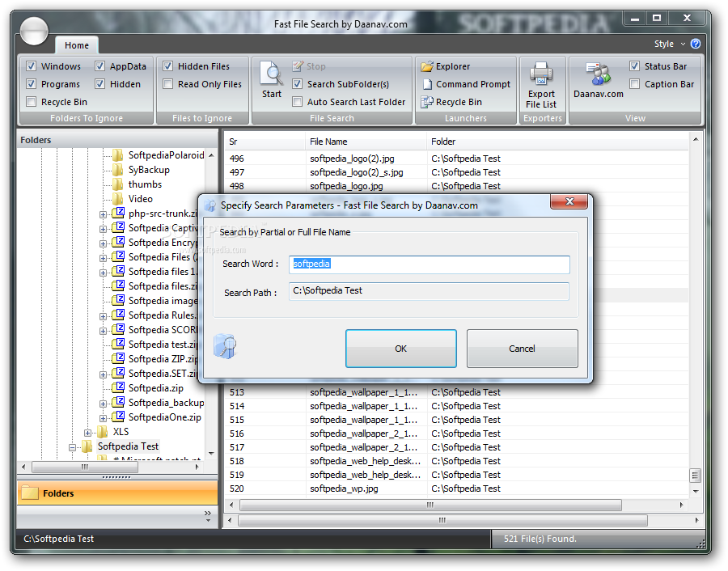The width and height of the screenshot is (728, 571).
Task: Open the Style dropdown
Action: click(x=670, y=44)
